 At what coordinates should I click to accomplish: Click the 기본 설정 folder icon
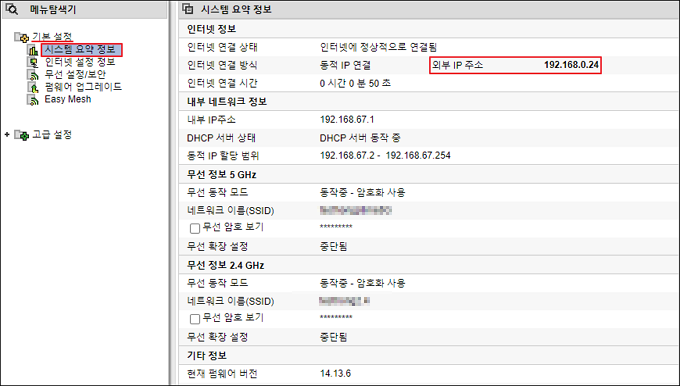point(22,38)
